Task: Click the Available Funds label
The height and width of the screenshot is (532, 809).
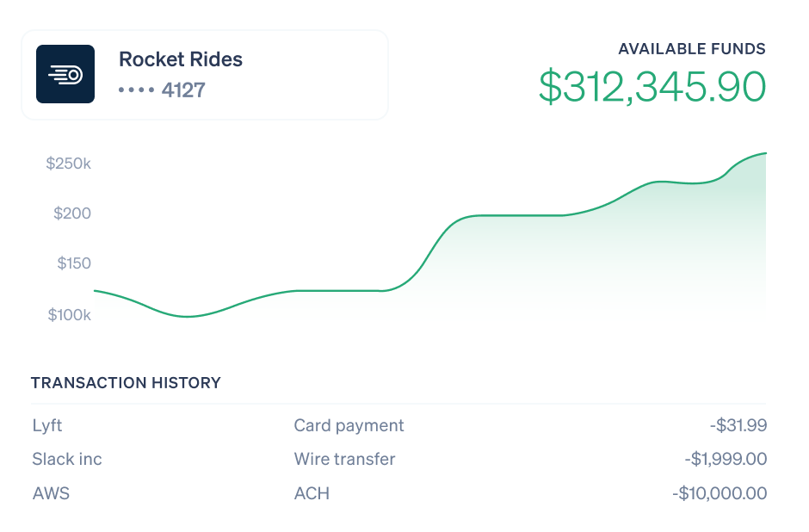Action: pyautogui.click(x=692, y=49)
